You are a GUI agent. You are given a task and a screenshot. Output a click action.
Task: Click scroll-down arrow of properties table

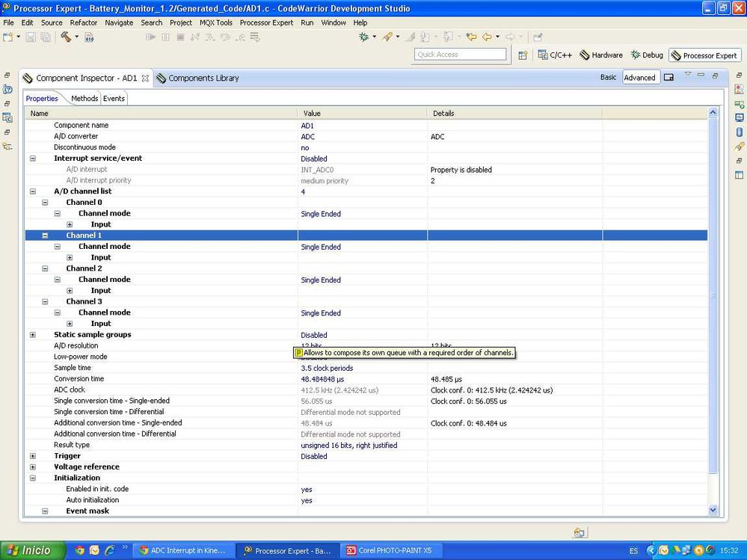713,510
